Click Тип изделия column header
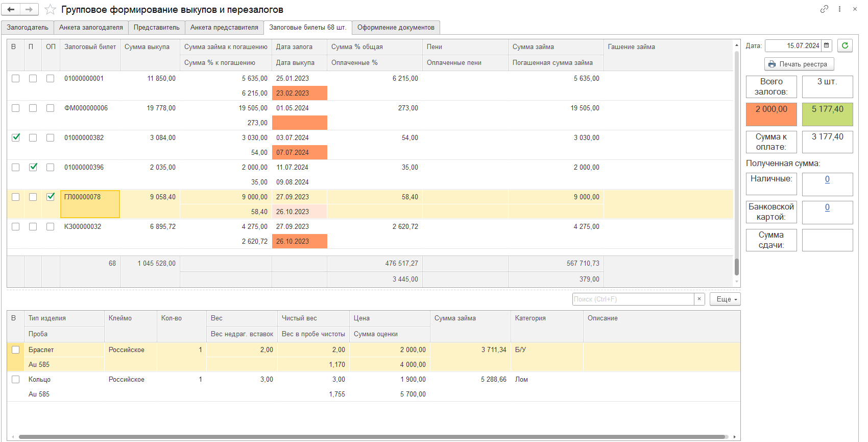868x442 pixels. click(64, 318)
